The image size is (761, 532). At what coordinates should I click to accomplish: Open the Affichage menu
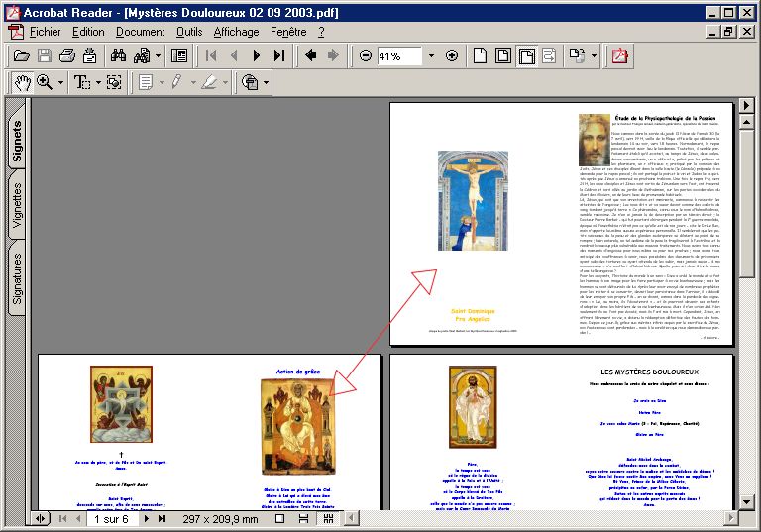(x=237, y=32)
